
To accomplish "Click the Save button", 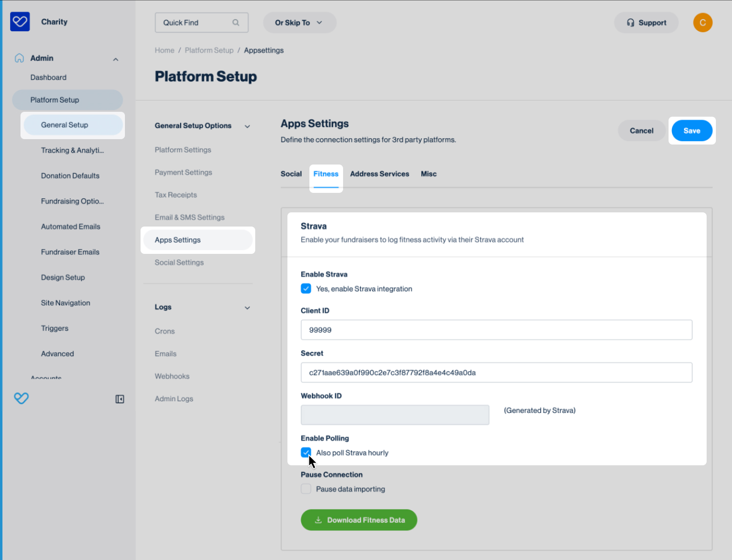I will click(692, 130).
